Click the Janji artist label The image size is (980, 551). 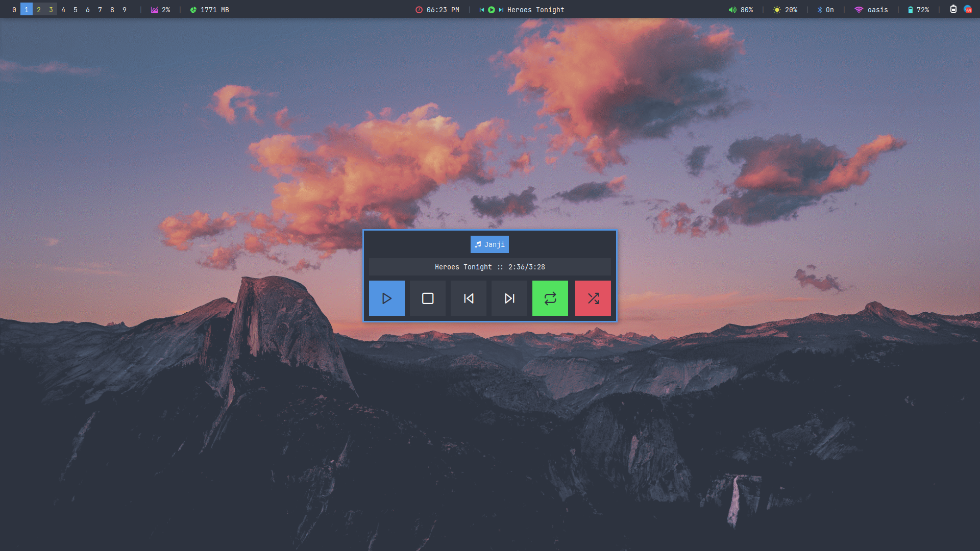(x=489, y=244)
